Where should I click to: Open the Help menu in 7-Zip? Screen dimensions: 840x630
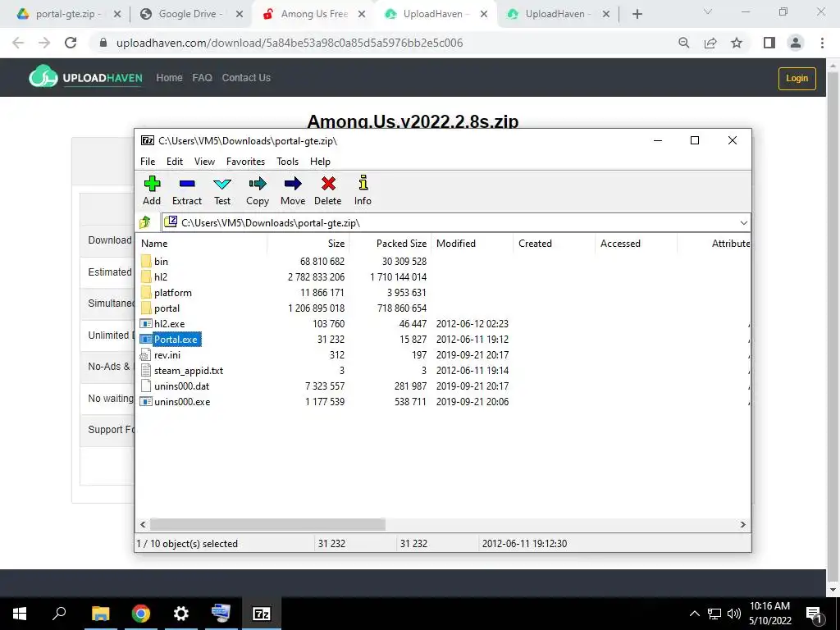[321, 162]
